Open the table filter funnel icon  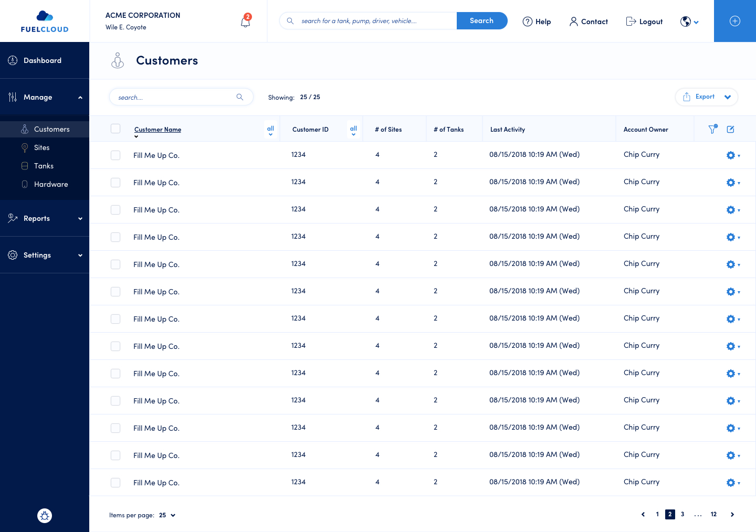pos(712,129)
